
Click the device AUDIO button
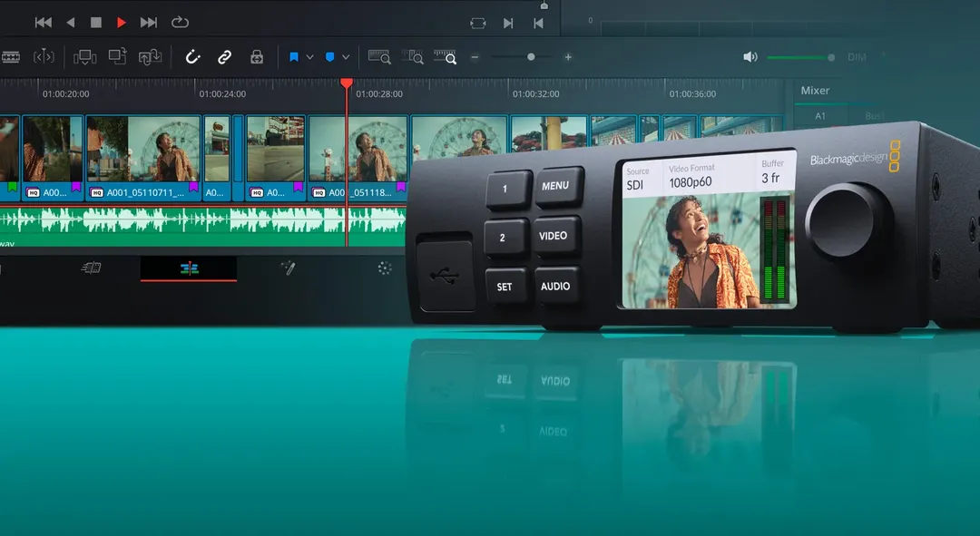click(x=556, y=286)
